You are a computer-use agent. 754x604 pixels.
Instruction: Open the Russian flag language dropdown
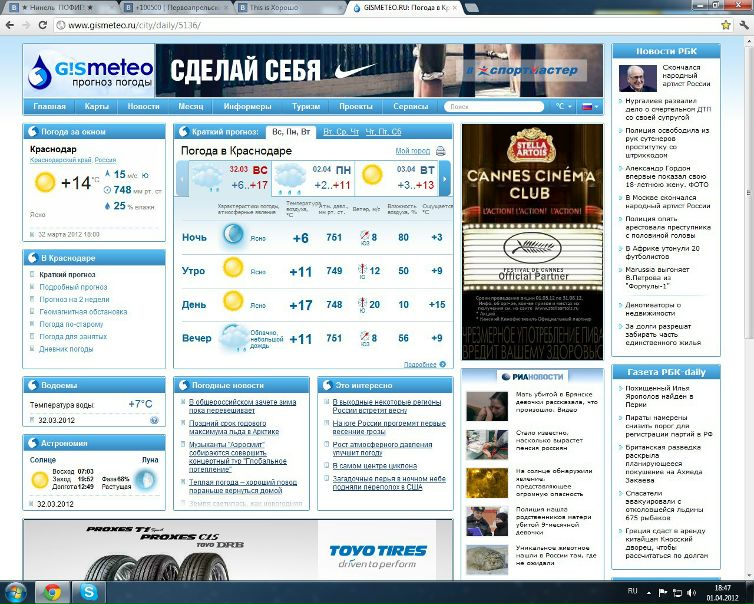[x=590, y=106]
